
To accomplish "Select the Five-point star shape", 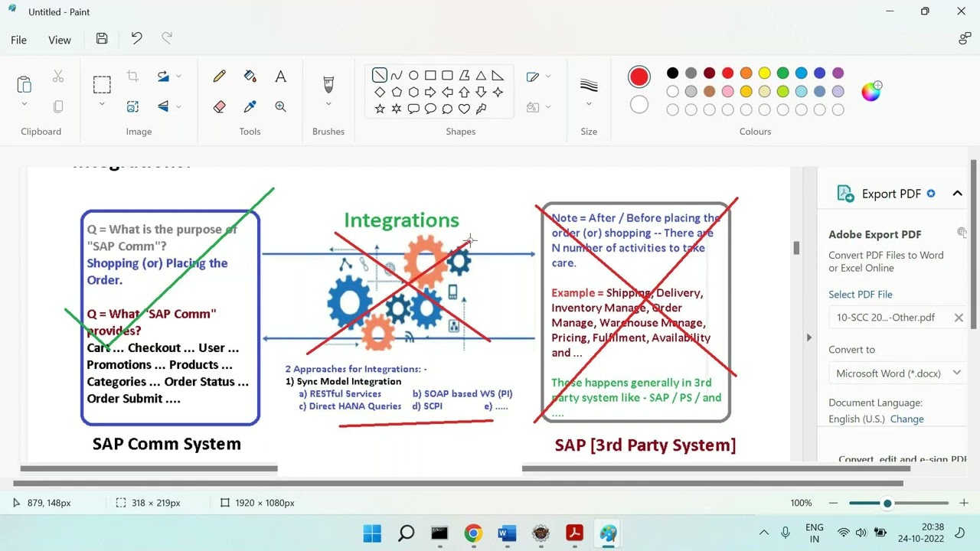I will (x=380, y=109).
